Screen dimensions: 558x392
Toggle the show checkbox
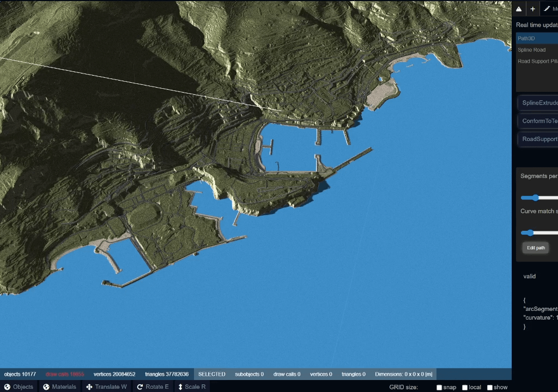click(489, 387)
